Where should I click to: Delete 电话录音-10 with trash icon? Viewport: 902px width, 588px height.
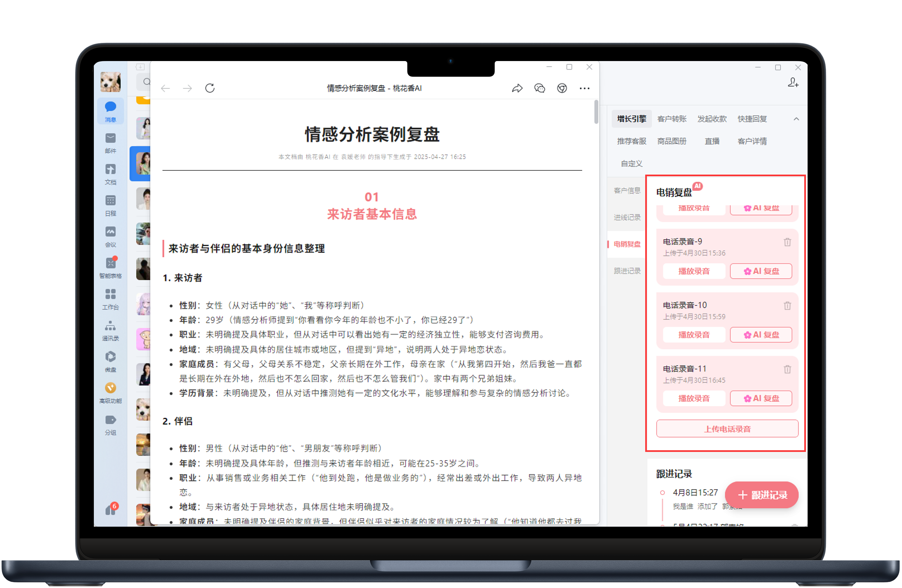click(787, 305)
